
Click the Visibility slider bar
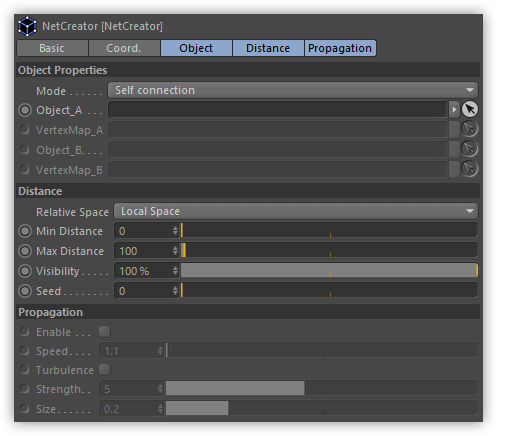tap(329, 271)
